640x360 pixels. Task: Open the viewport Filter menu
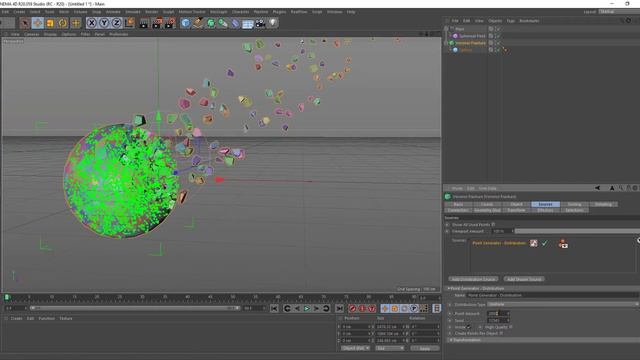coord(85,34)
